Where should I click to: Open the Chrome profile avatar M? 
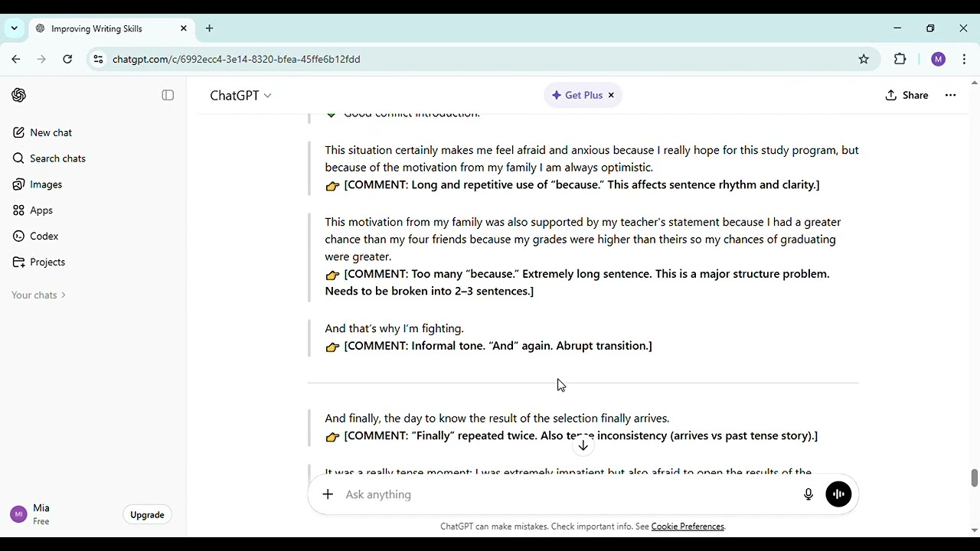[x=939, y=59]
